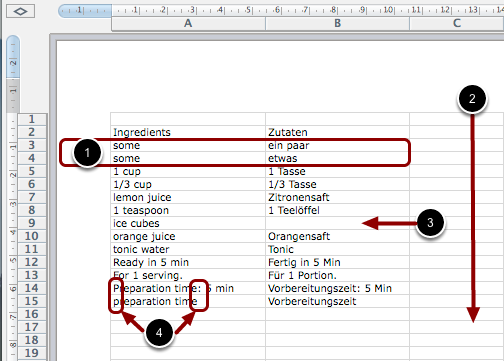Screen dimensions: 504x361
Task: Click the diamond icon at the ruler corner
Action: 20,12
